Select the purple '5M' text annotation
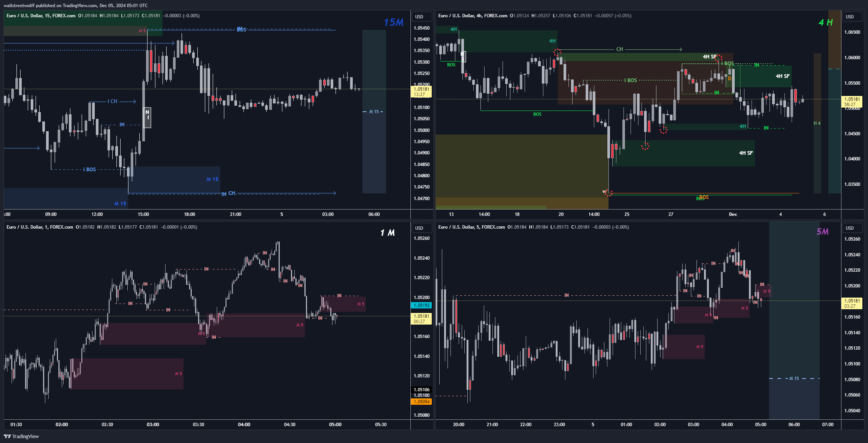The width and height of the screenshot is (868, 443). tap(823, 232)
